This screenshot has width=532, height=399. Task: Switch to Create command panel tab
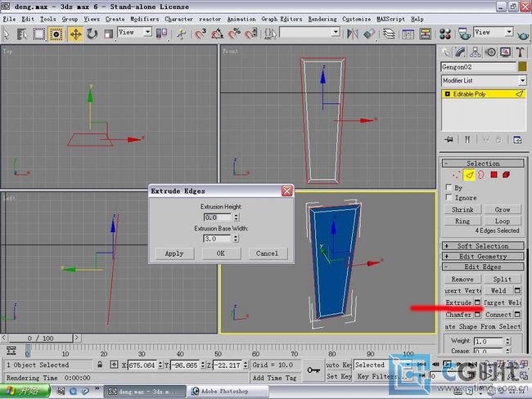(x=444, y=52)
